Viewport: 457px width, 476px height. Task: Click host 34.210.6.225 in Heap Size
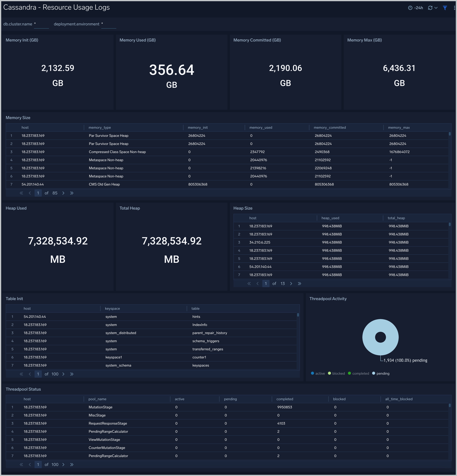(260, 242)
